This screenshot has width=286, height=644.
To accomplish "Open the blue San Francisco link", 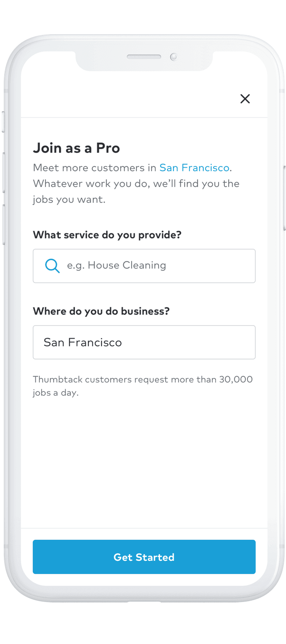I will [194, 168].
